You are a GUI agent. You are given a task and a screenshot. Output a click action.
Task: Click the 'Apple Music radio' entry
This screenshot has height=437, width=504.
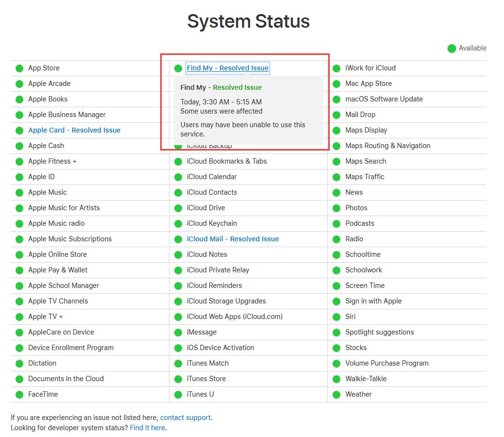click(56, 223)
